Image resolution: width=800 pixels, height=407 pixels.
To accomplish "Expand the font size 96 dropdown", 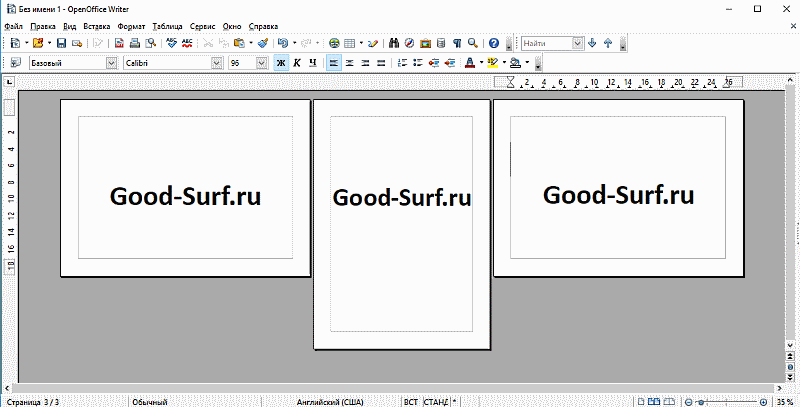I will pyautogui.click(x=262, y=63).
